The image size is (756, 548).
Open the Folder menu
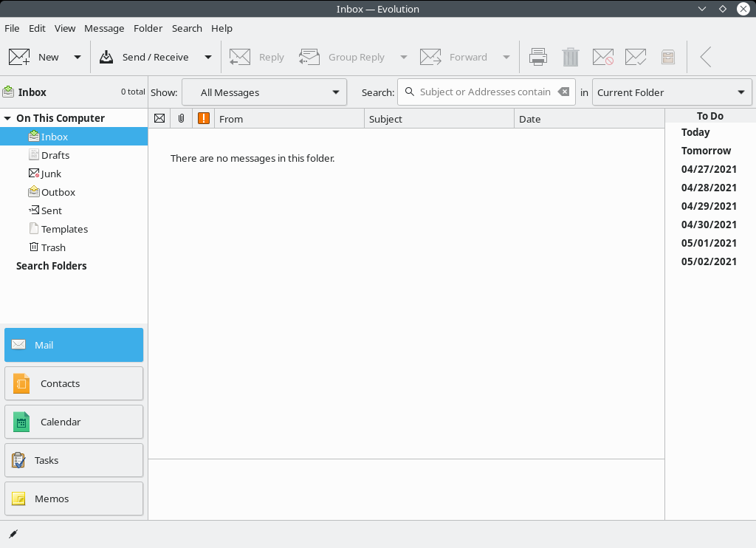(148, 28)
